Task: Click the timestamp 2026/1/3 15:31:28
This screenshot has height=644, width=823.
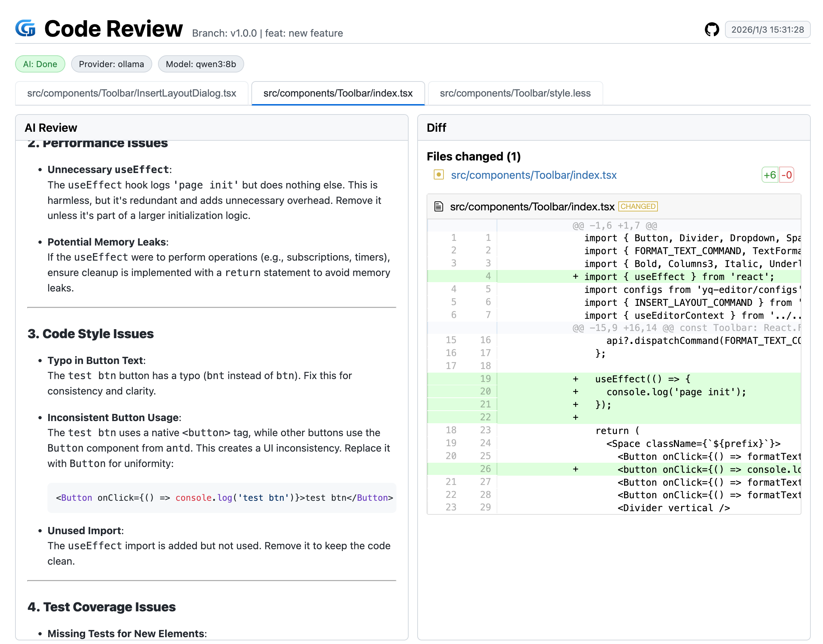Action: tap(767, 29)
